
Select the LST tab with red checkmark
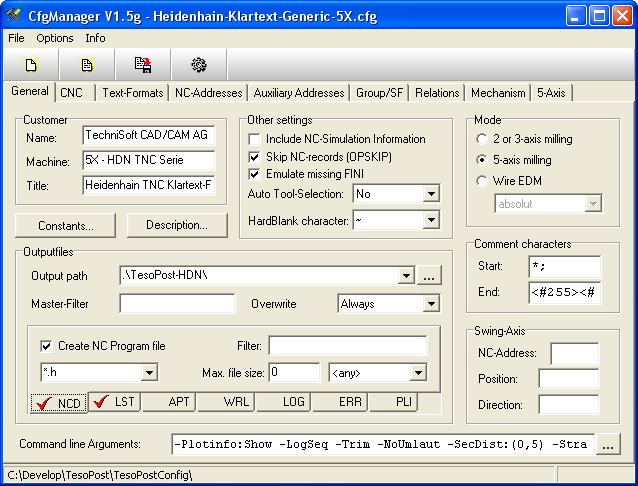[x=113, y=403]
